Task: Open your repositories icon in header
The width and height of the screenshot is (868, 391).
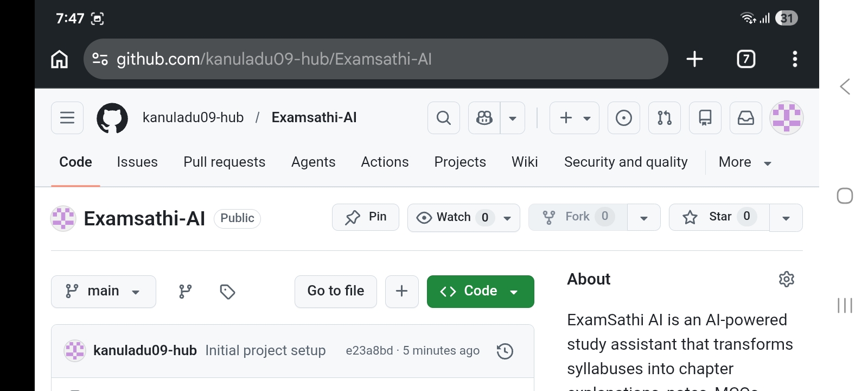Action: [705, 118]
